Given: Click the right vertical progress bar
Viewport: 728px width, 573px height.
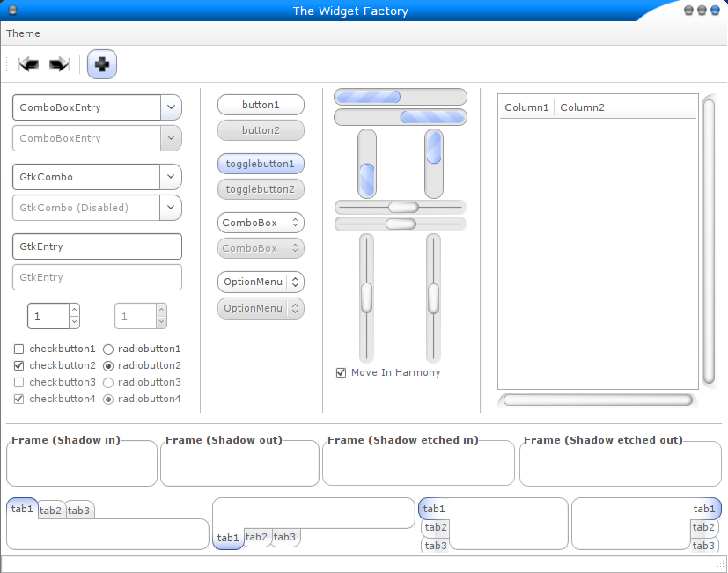Looking at the screenshot, I should point(434,164).
